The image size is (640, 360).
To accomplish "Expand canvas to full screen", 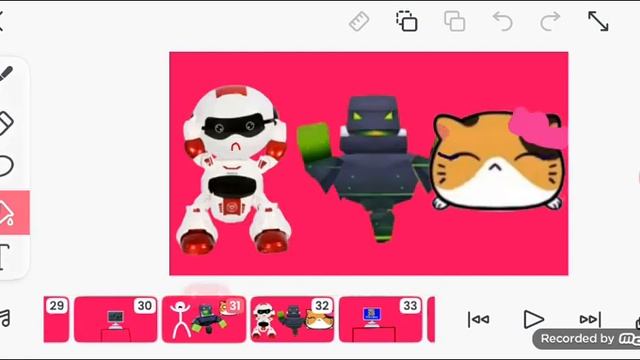I will point(598,21).
